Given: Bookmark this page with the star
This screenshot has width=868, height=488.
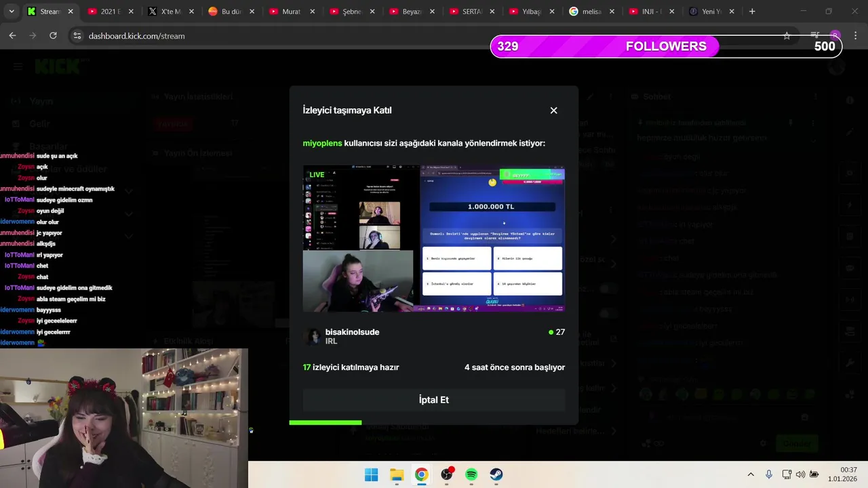Looking at the screenshot, I should (x=787, y=36).
